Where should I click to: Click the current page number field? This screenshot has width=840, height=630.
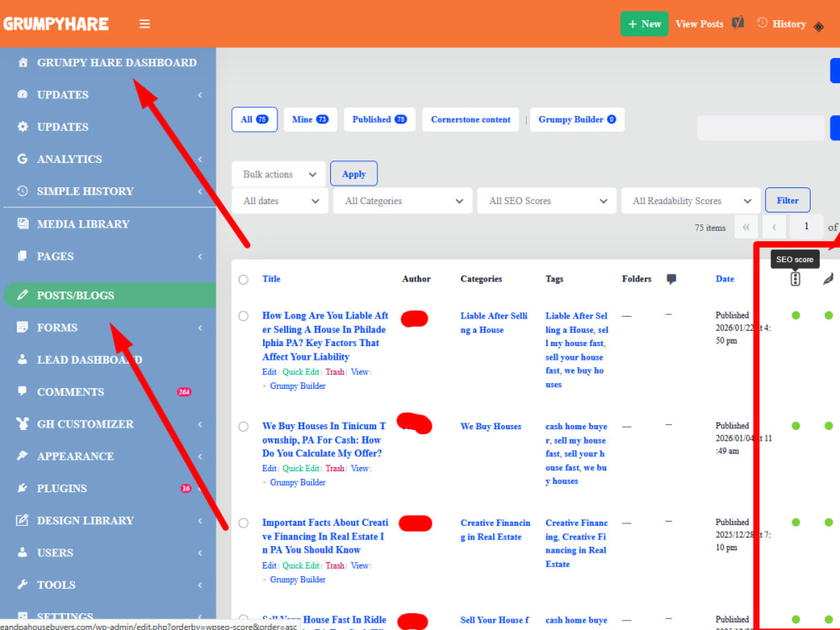point(806,227)
